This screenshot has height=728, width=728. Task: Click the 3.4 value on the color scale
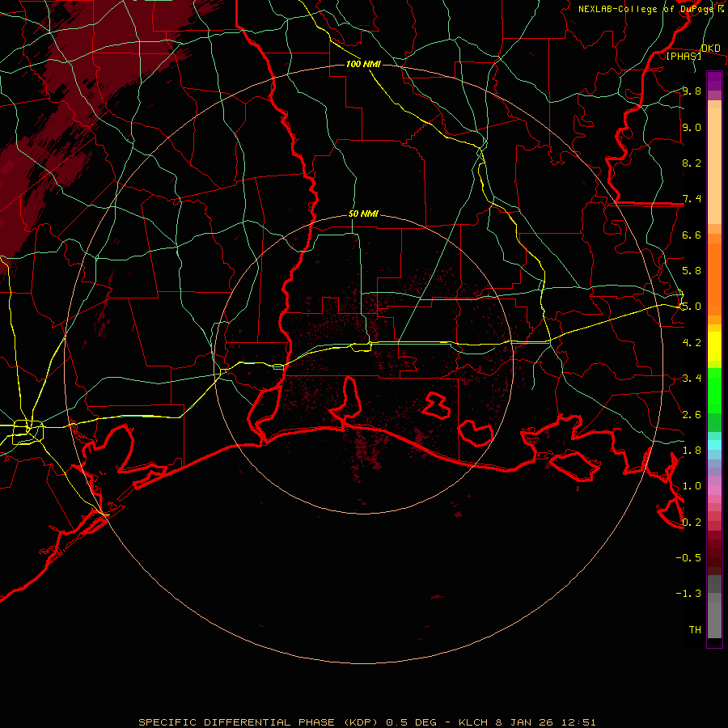[x=692, y=379]
